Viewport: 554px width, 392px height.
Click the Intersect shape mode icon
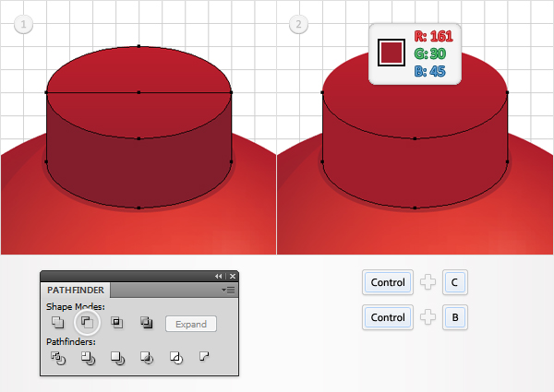click(x=117, y=322)
